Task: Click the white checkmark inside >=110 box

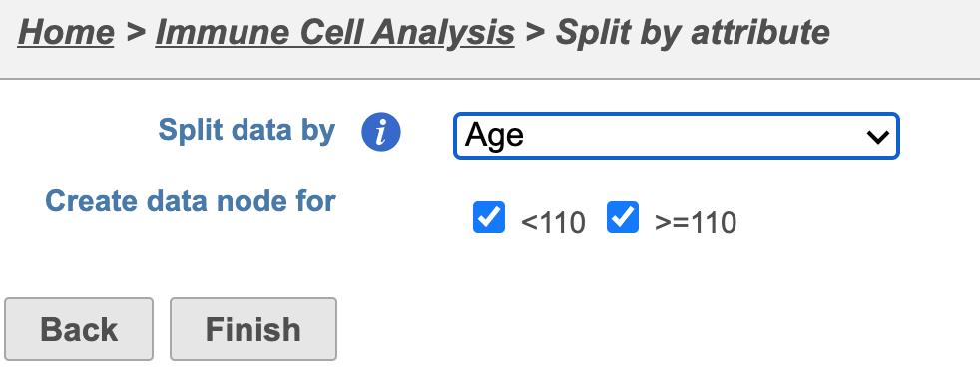Action: pyautogui.click(x=623, y=217)
